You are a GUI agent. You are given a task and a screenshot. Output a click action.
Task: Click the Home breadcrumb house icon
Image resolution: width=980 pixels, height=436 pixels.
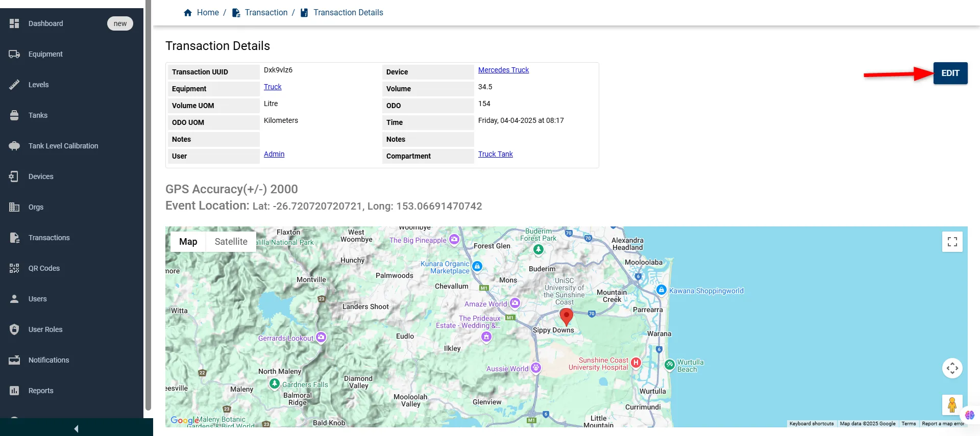coord(188,13)
